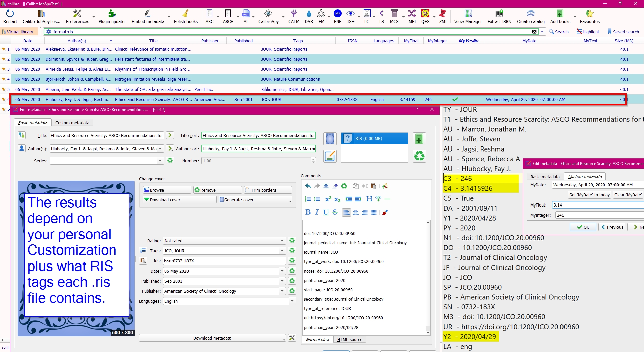Screen dimensions: 644x352
Task: Click the Trim borders button
Action: click(x=268, y=190)
